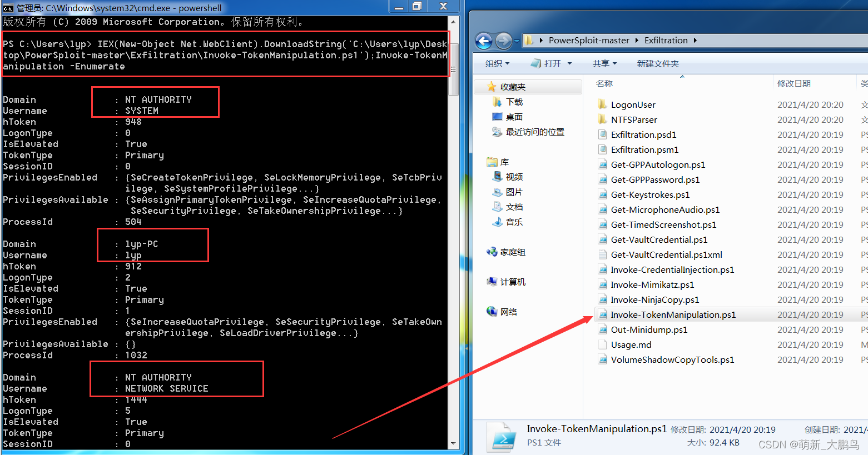The width and height of the screenshot is (868, 455).
Task: Click the cmd window scrollbar up arrow
Action: tap(454, 22)
